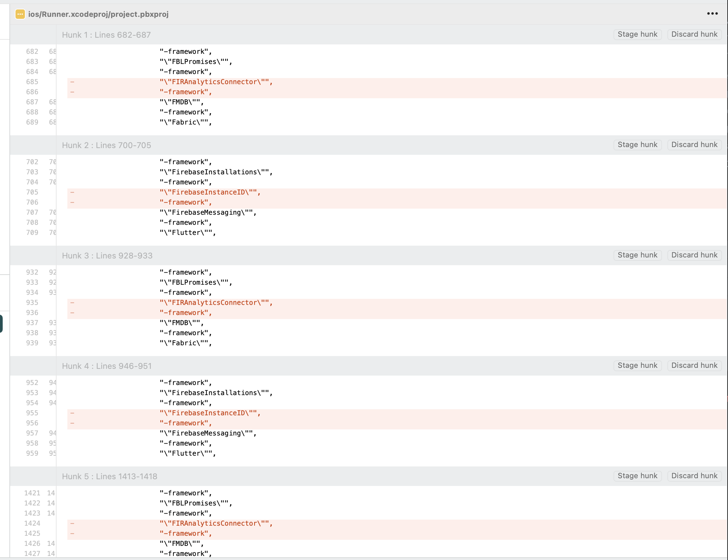
Task: Select removed FIRAnalyticsConnector line 685
Action: click(x=216, y=82)
